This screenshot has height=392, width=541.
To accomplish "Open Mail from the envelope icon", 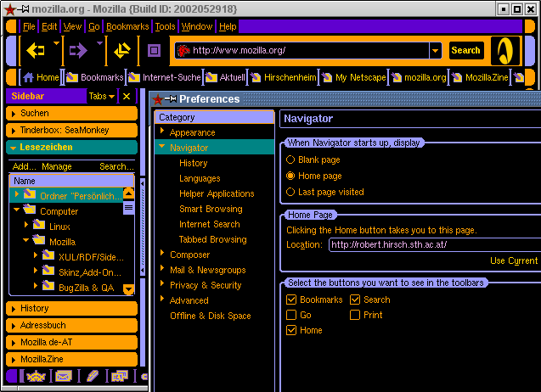I will click(x=64, y=376).
